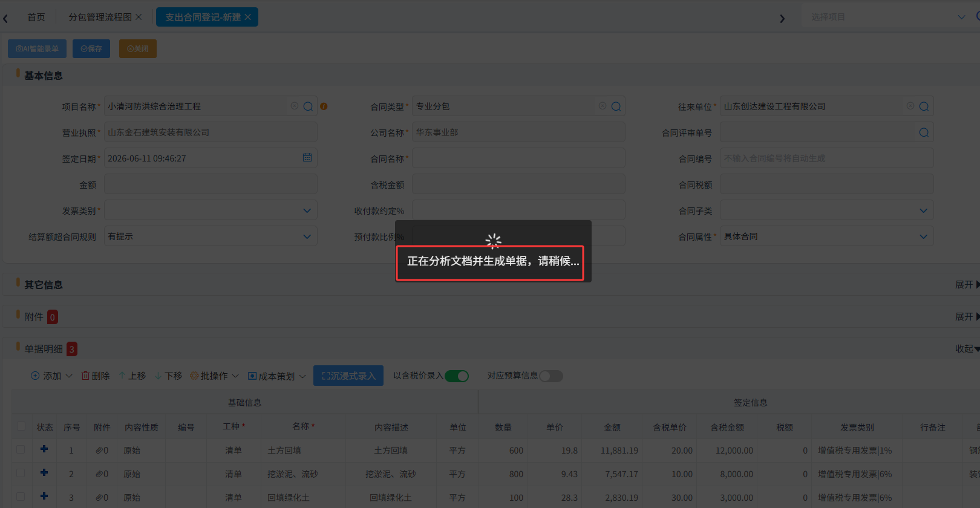The image size is (980, 508).
Task: Check the checkbox for row 2 挖淤泥、流砂
Action: pos(21,473)
